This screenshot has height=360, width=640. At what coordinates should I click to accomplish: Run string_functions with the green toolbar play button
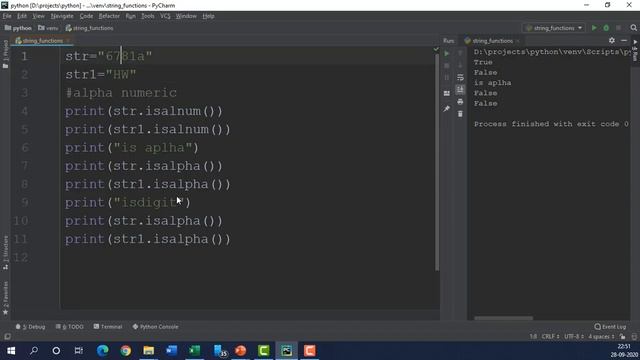[594, 28]
